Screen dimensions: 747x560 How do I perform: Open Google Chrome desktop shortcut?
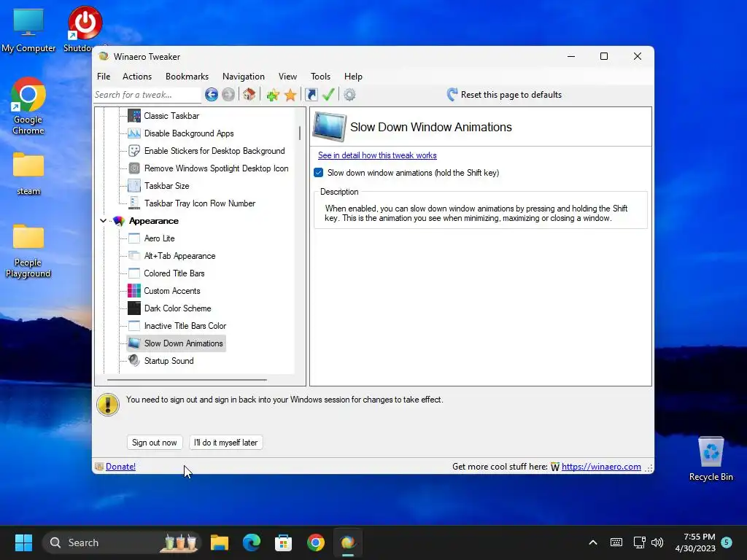28,105
